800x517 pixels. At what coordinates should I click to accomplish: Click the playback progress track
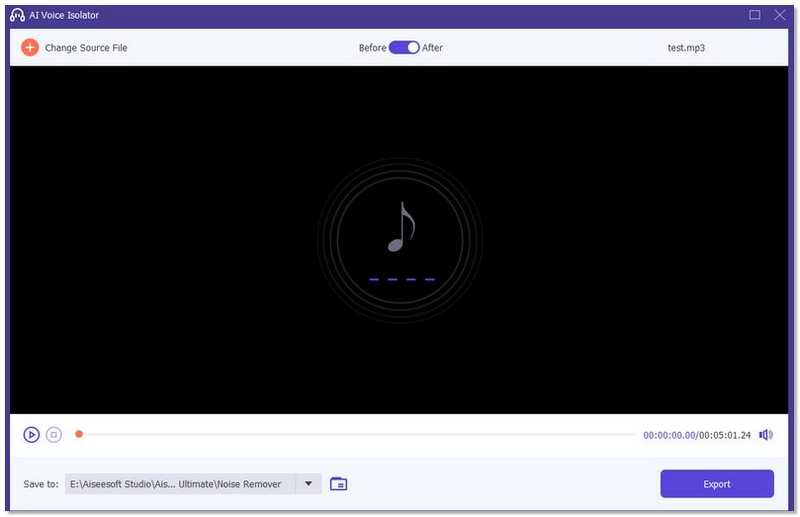[356, 434]
